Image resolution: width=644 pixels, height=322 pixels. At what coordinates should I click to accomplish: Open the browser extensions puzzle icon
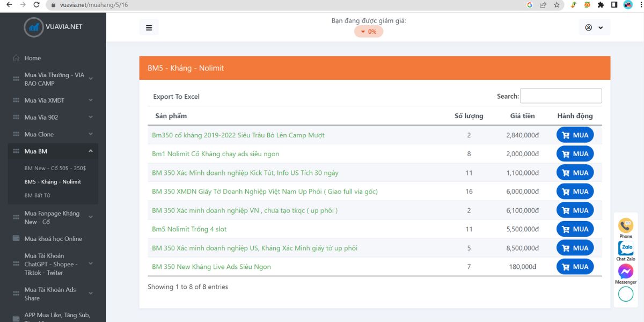point(601,5)
